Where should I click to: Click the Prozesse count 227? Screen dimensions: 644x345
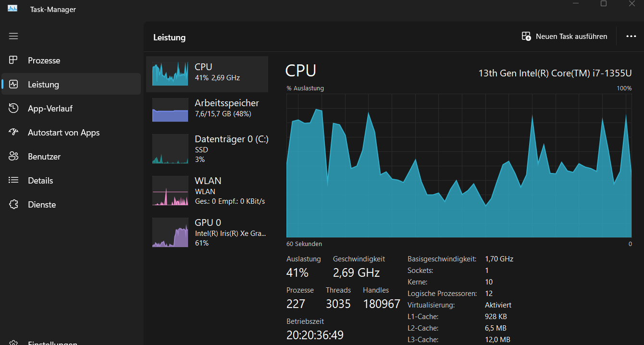(296, 304)
